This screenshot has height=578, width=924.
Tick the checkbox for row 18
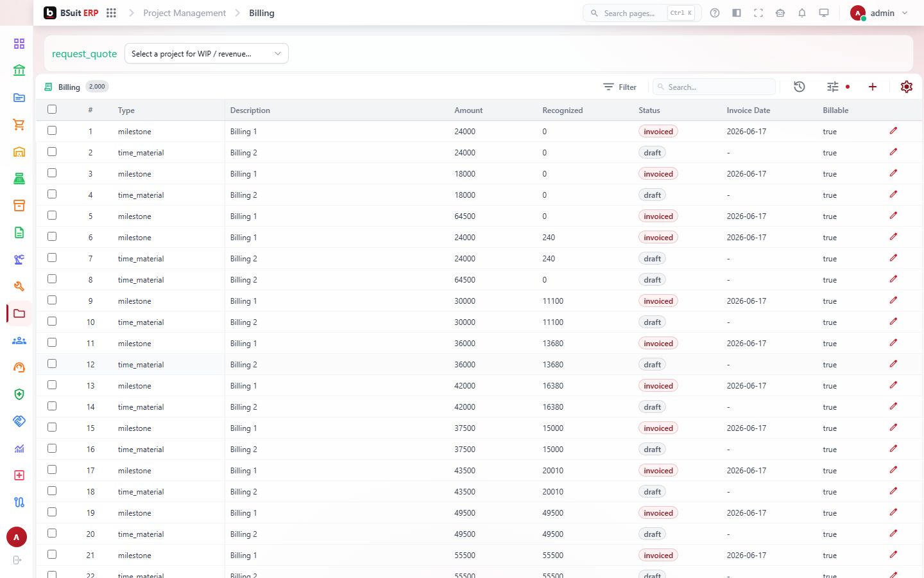tap(52, 491)
